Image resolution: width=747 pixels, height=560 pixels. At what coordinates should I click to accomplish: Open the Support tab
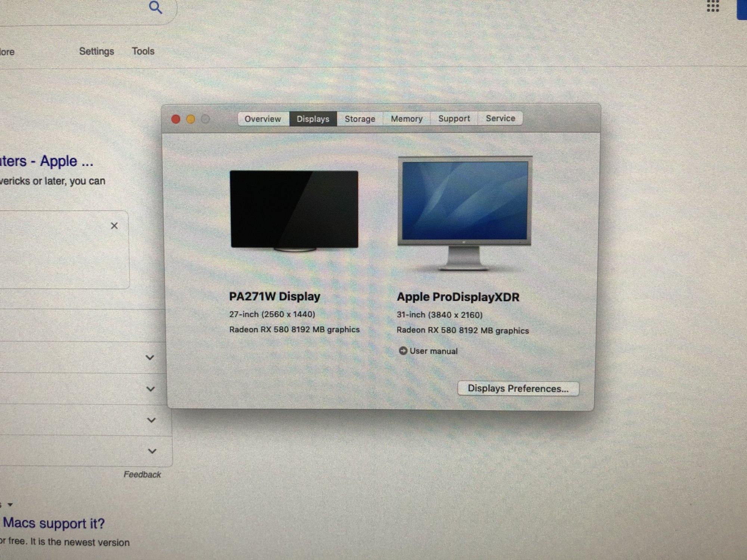[x=454, y=118]
